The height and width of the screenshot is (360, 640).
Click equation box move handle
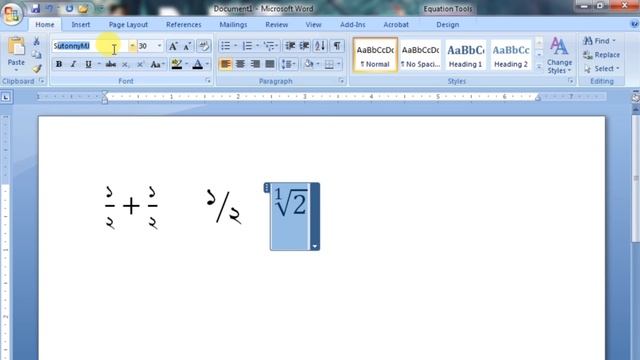[x=267, y=187]
